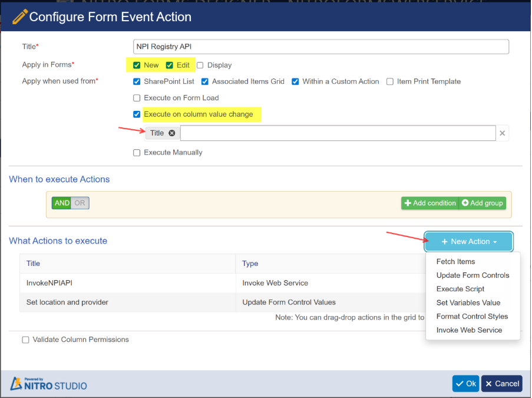Clear the column selection field
Image resolution: width=532 pixels, height=398 pixels.
502,133
